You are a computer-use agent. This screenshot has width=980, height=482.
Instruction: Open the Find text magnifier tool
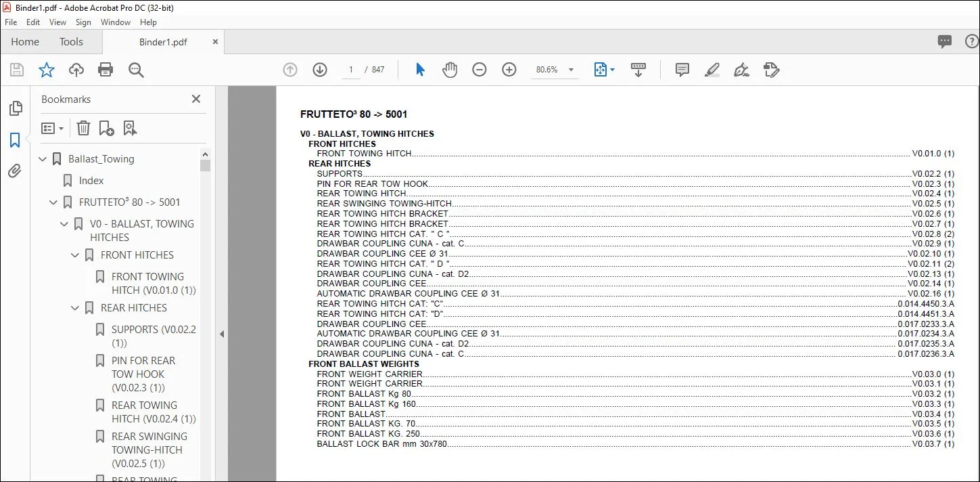(136, 70)
